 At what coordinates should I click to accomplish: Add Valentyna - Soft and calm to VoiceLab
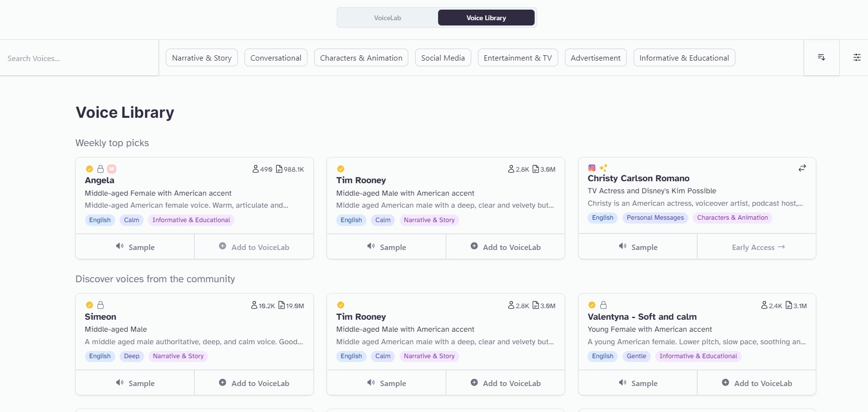click(x=757, y=383)
